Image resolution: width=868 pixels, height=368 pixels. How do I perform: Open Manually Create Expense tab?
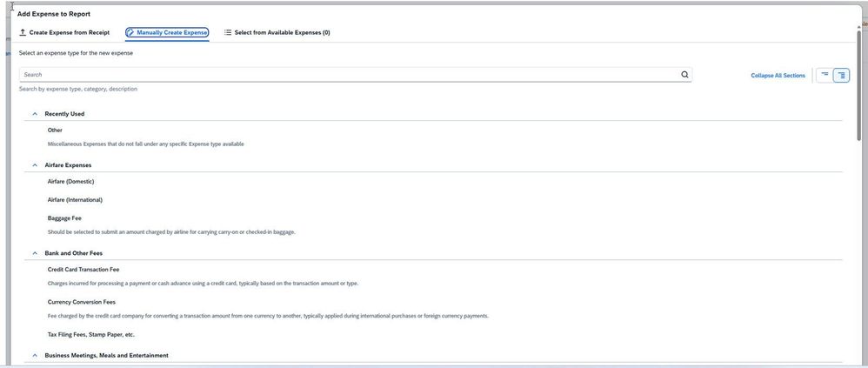click(167, 33)
